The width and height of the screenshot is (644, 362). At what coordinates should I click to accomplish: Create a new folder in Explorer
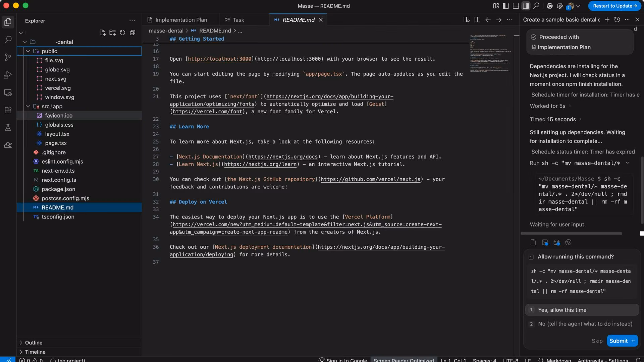tap(112, 33)
